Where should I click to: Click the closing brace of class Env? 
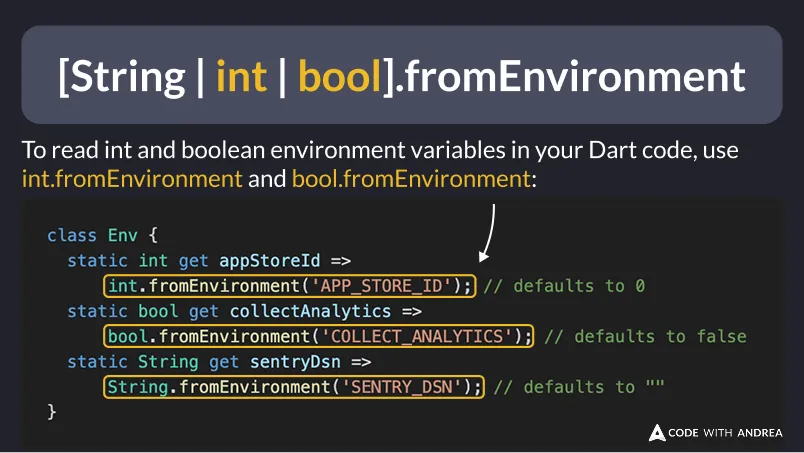tap(51, 411)
